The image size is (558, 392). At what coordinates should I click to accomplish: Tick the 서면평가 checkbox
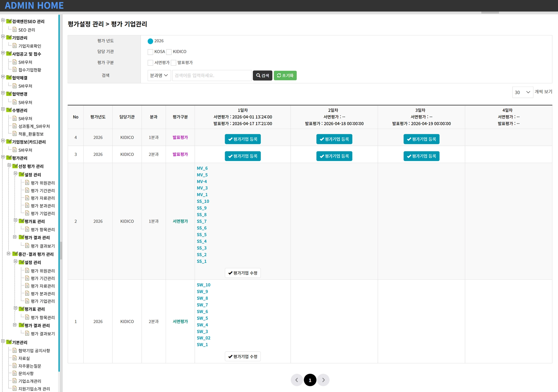(150, 63)
